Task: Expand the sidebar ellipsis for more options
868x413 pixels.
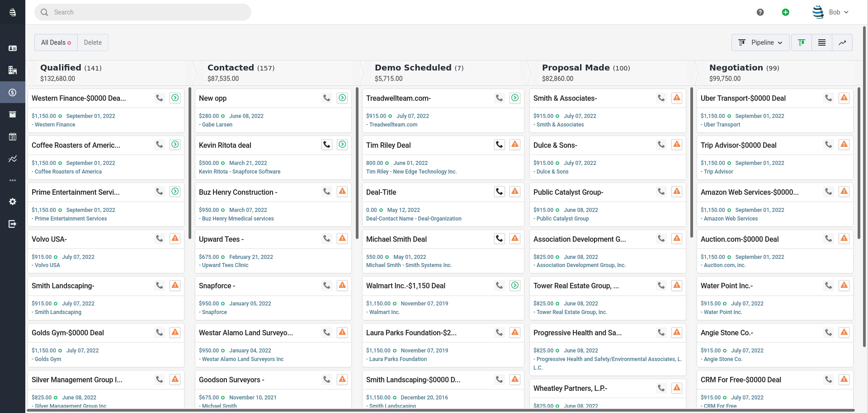Action: pos(13,180)
